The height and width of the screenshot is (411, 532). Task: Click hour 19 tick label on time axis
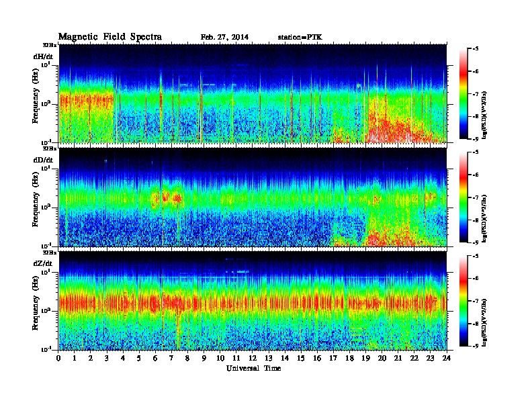(x=365, y=358)
